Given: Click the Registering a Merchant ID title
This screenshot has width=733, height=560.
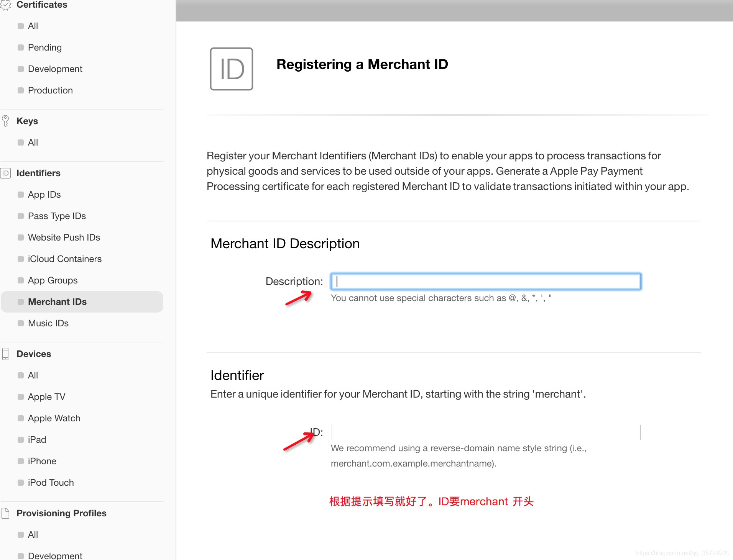Looking at the screenshot, I should (x=362, y=64).
